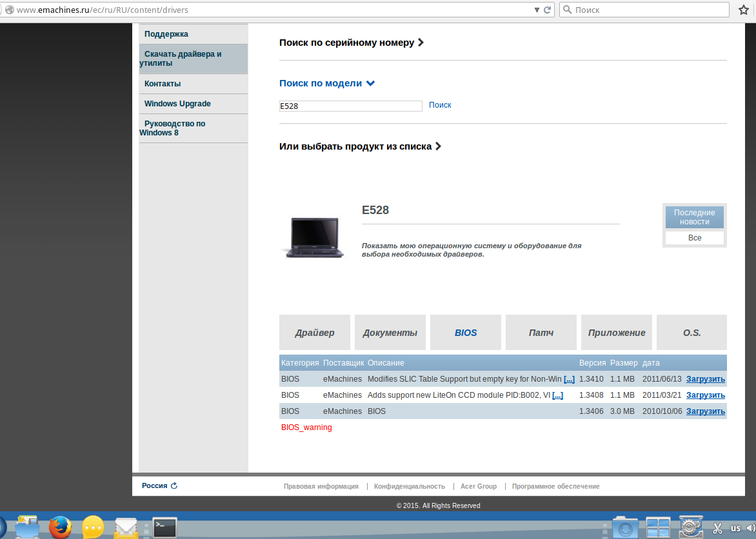Image resolution: width=756 pixels, height=539 pixels.
Task: Open 'Windows Upgrade' in the sidebar
Action: [194, 104]
